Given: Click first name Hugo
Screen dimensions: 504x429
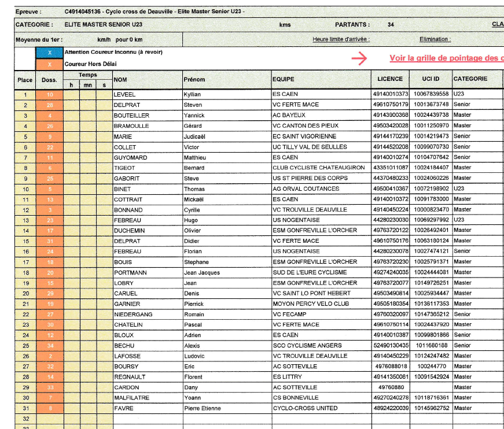Looking at the screenshot, I should click(190, 220).
